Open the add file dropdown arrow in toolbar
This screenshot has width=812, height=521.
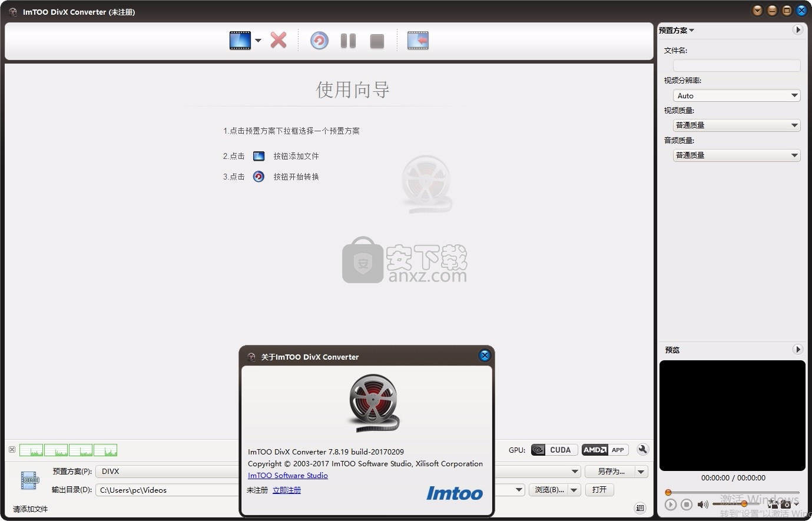[x=258, y=41]
